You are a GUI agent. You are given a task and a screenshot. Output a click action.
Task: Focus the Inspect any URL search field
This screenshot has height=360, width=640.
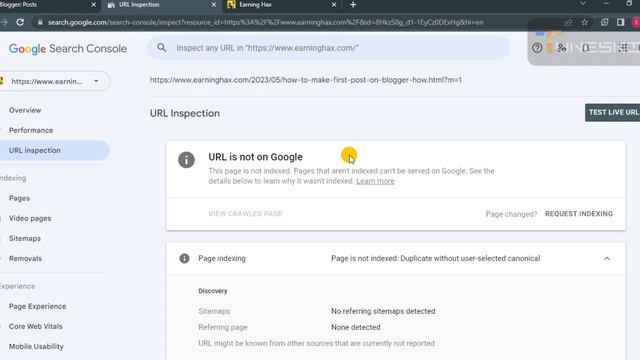(329, 48)
